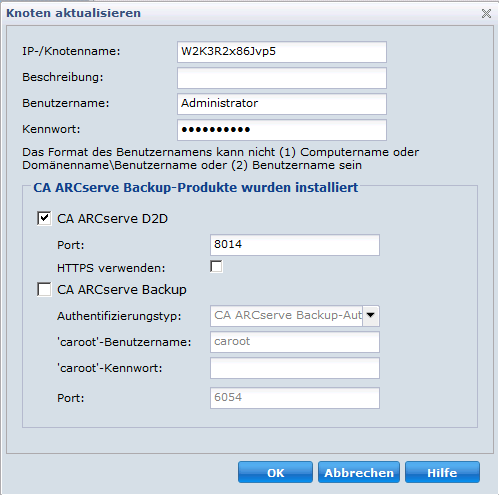Click the 'caroot'-Benutzername field
This screenshot has height=495, width=499.
[295, 342]
